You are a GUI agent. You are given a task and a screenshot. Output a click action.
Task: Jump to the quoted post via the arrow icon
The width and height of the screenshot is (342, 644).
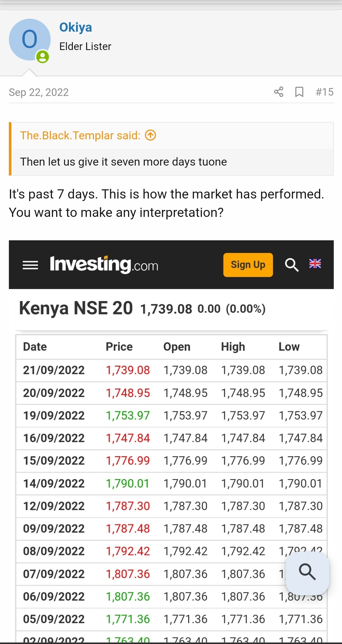151,136
